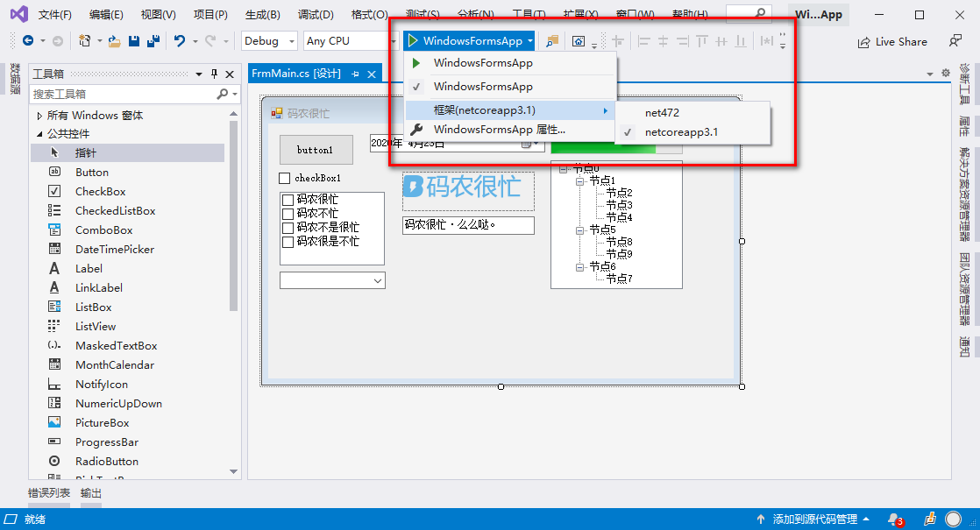Select the Button tool in toolbox

(127, 173)
